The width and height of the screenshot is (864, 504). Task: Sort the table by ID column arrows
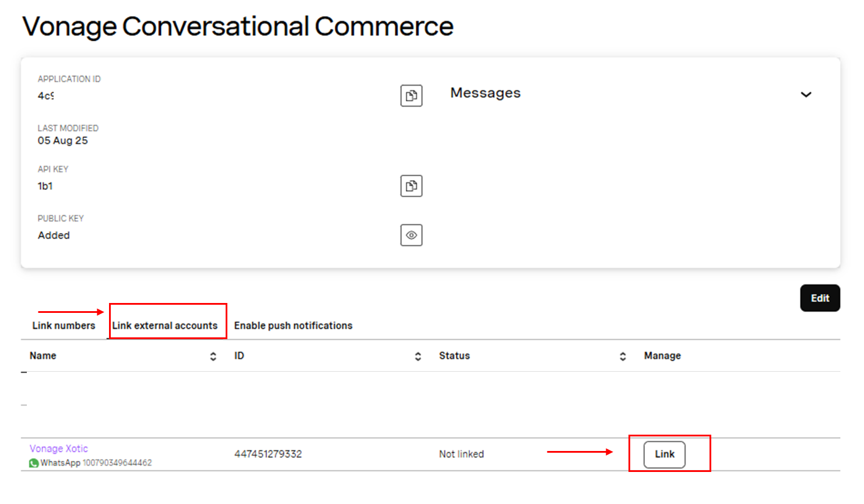pos(418,357)
